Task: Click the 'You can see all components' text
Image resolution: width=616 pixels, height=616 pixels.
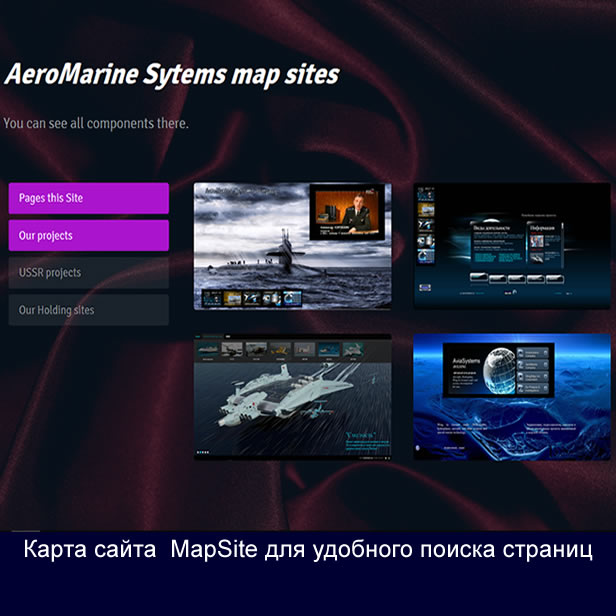Action: coord(96,124)
